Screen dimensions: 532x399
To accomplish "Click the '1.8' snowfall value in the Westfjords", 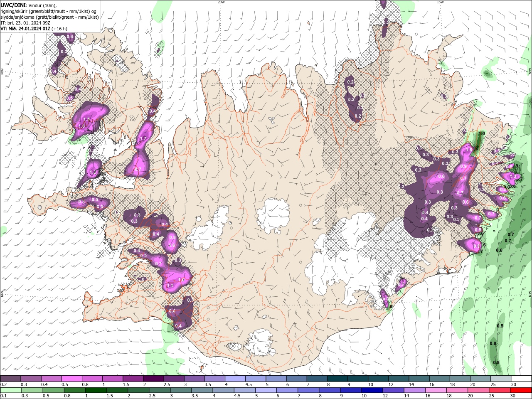I will tap(81, 126).
